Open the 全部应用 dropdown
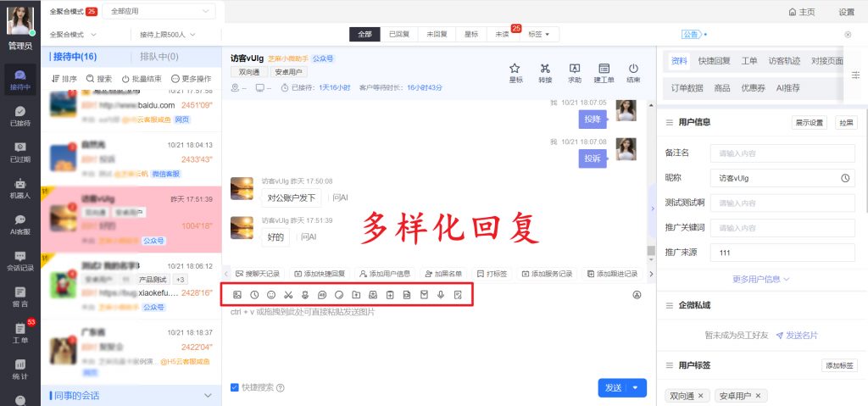Viewport: 868px width, 406px height. 160,12
